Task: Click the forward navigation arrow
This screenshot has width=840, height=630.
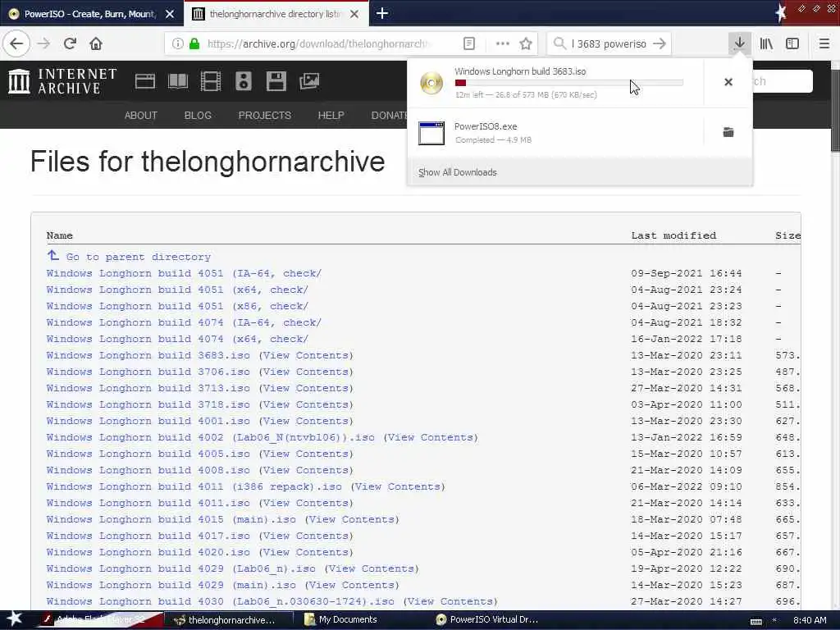Action: pyautogui.click(x=44, y=43)
